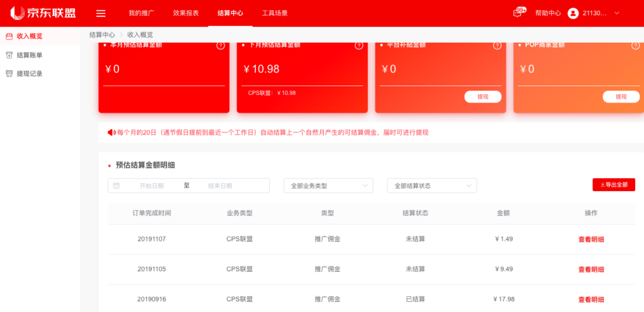Click 业务类型 column header
Image resolution: width=644 pixels, height=312 pixels.
[x=240, y=213]
